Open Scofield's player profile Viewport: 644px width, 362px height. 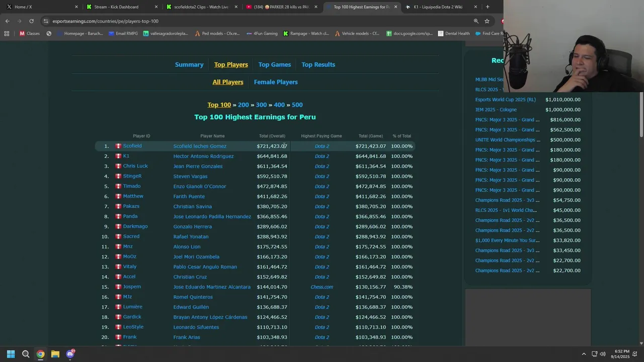[x=132, y=146]
